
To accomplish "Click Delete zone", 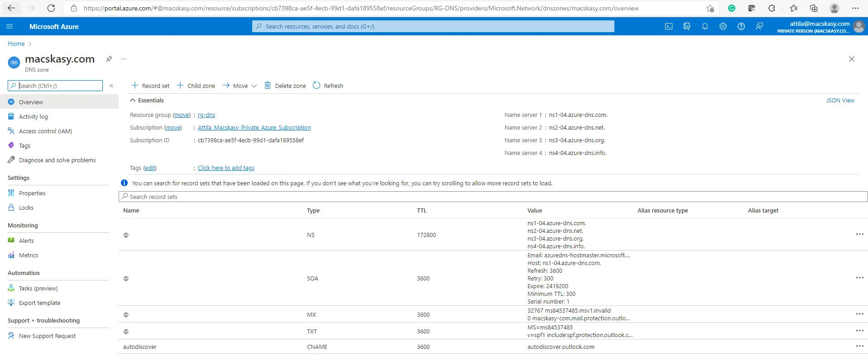I will pyautogui.click(x=285, y=86).
